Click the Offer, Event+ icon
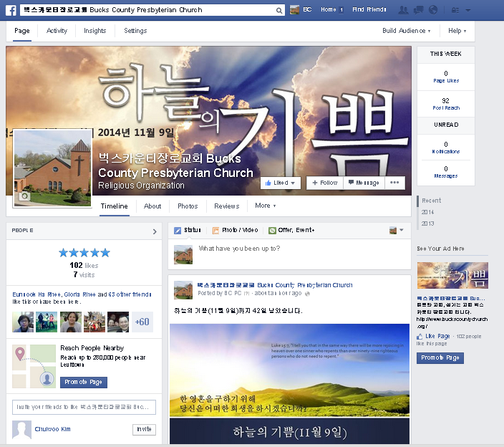Viewport: 504px width, 447px height. (272, 231)
